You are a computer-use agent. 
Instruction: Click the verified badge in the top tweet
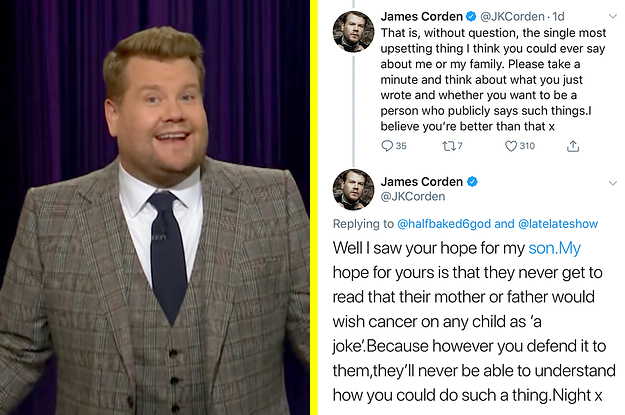click(472, 16)
